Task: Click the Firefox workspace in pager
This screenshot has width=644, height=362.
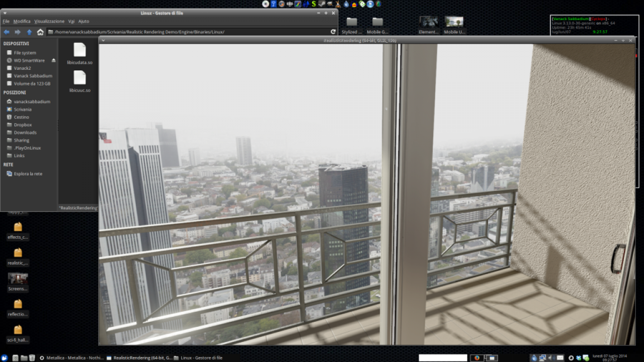Action: pyautogui.click(x=477, y=358)
